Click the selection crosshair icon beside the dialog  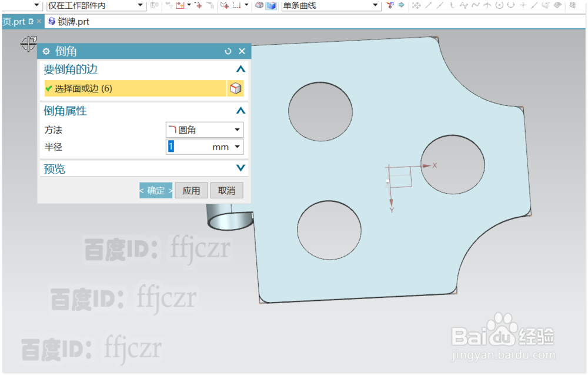pyautogui.click(x=28, y=44)
